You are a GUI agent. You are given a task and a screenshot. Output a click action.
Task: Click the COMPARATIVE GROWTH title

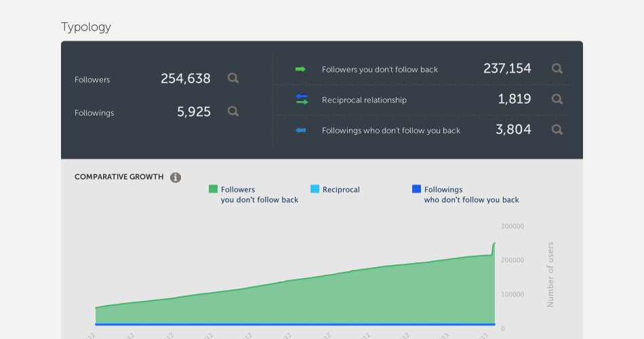[119, 177]
